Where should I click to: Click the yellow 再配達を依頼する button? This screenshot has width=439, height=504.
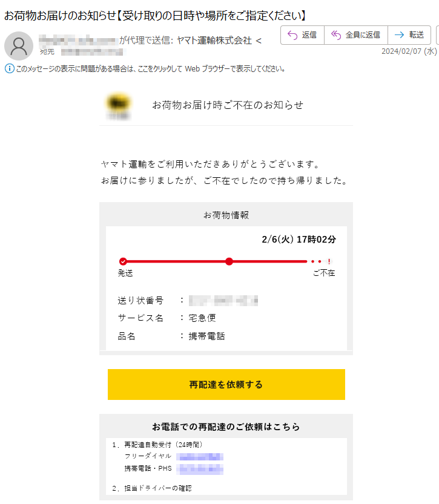[x=226, y=384]
